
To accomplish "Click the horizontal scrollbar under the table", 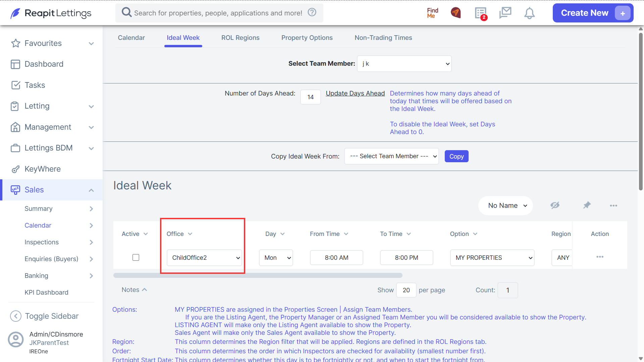I will (x=258, y=275).
